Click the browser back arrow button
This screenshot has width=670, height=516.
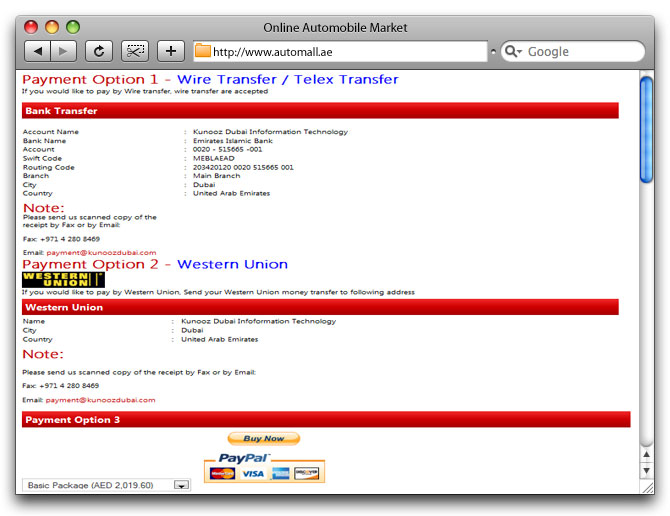click(38, 51)
